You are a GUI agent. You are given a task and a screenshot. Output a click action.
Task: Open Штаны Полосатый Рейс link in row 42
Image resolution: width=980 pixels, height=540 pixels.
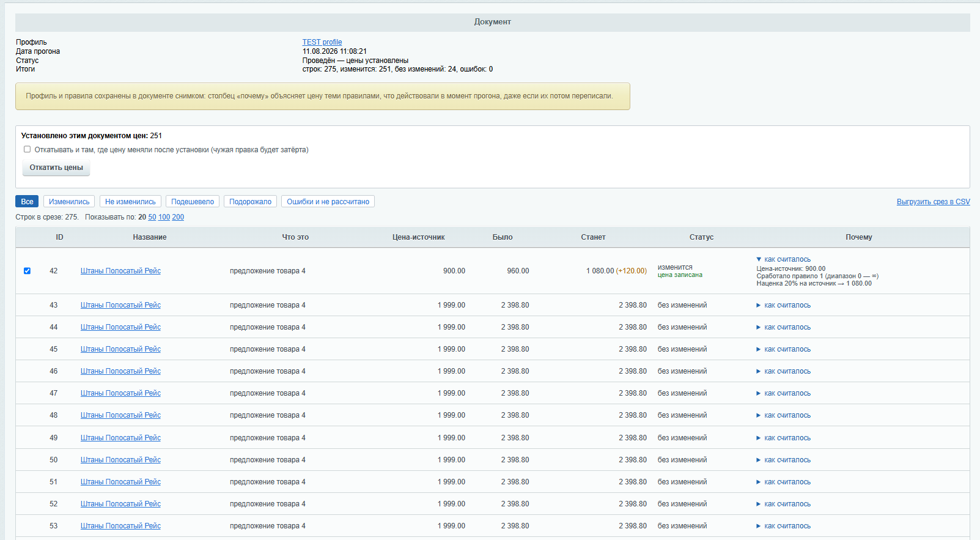point(120,271)
